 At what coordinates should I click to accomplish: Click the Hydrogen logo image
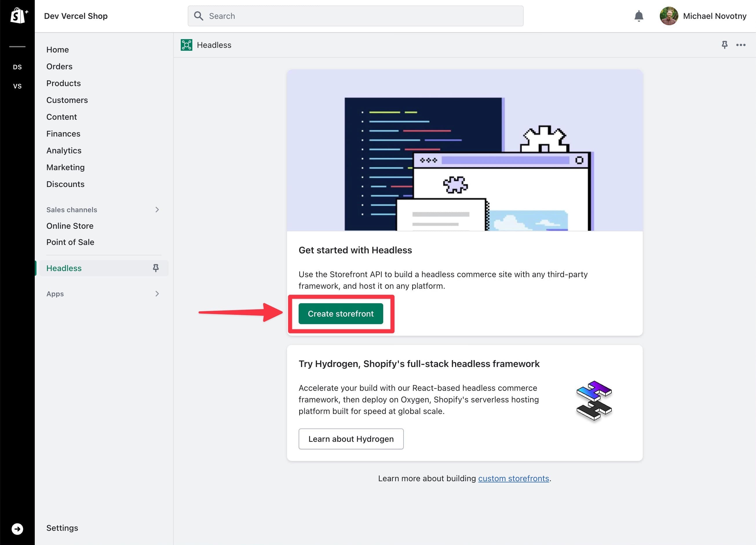pos(594,401)
